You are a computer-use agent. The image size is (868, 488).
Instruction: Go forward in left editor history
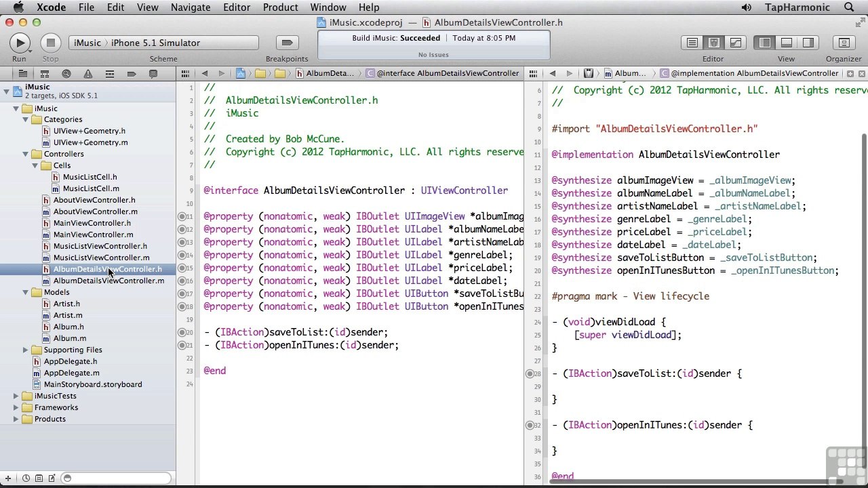pyautogui.click(x=221, y=73)
